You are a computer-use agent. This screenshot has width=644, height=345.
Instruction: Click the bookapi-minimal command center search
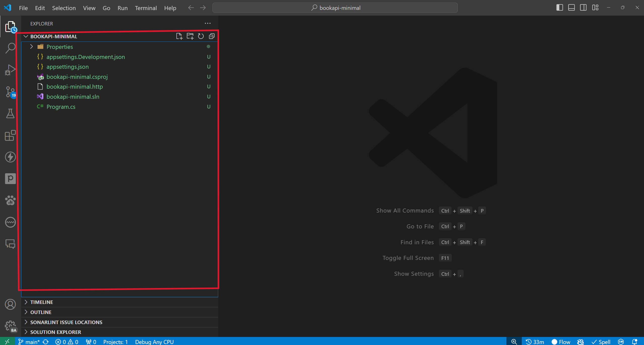[x=335, y=8]
